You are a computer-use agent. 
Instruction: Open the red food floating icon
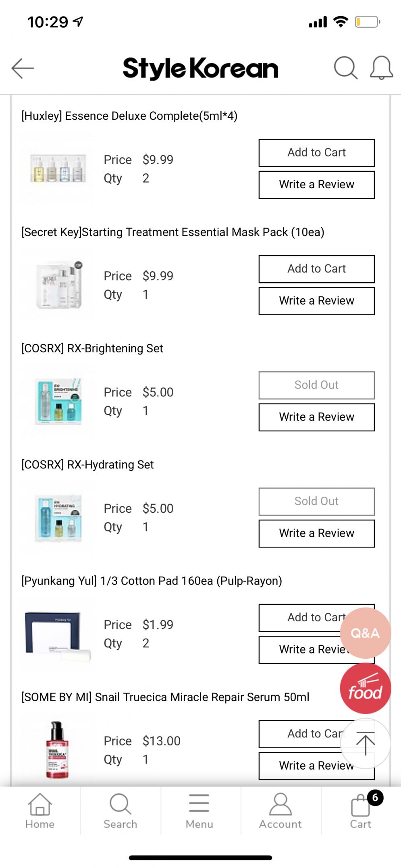365,689
